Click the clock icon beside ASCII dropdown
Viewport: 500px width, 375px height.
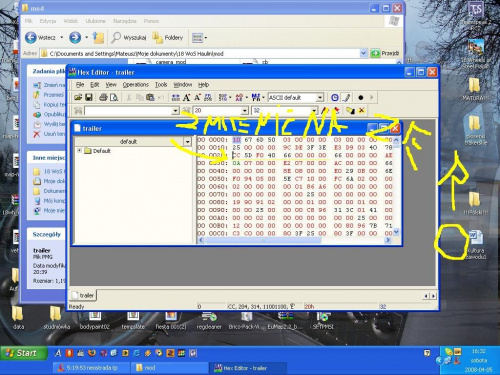click(335, 97)
